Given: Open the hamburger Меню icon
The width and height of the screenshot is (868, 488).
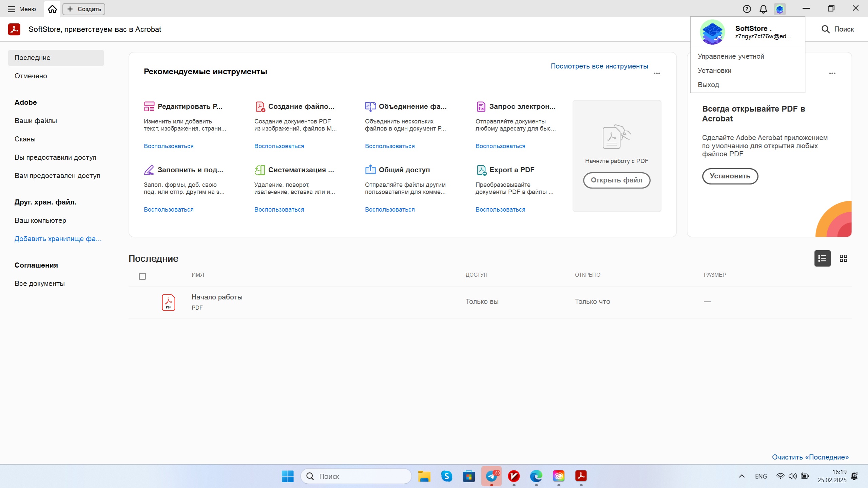Looking at the screenshot, I should click(12, 9).
